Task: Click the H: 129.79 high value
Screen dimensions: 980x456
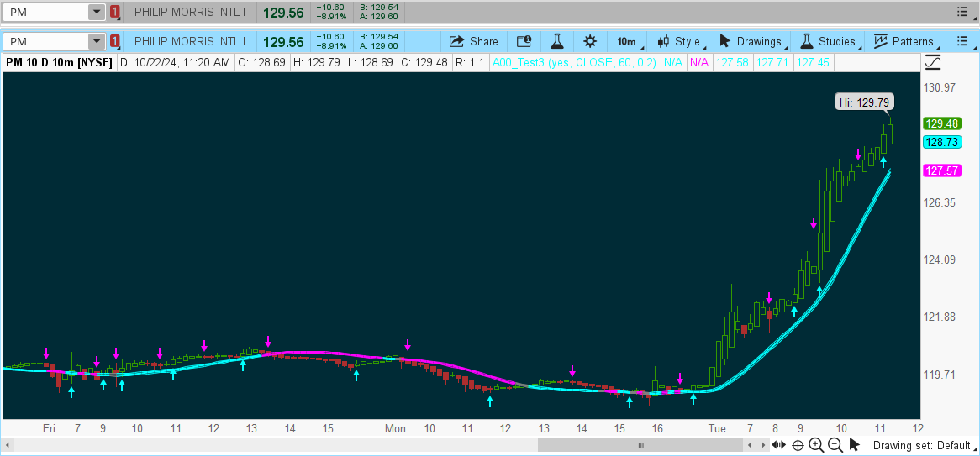Action: coord(317,62)
